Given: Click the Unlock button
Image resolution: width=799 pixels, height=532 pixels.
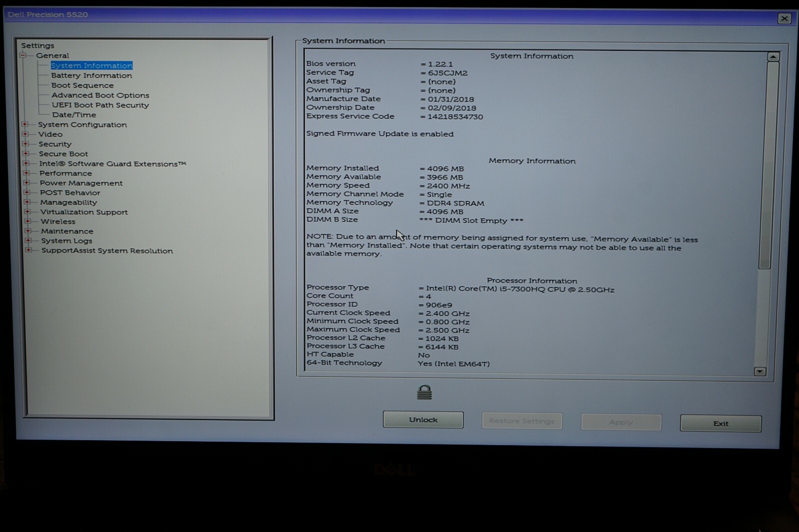Looking at the screenshot, I should coord(423,420).
